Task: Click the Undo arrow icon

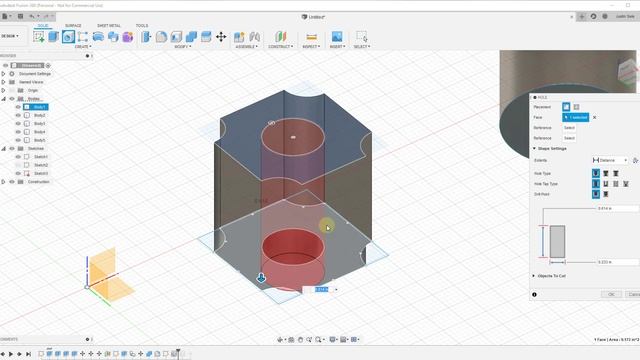Action: tap(32, 16)
